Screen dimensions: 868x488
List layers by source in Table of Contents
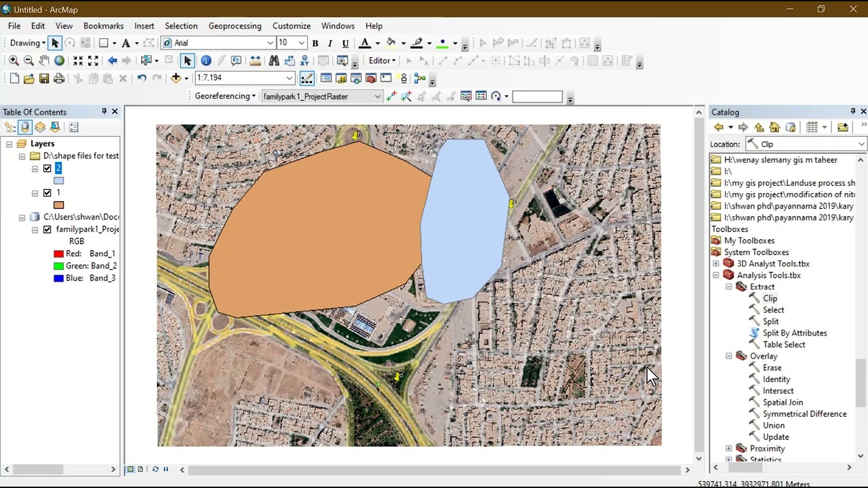25,127
